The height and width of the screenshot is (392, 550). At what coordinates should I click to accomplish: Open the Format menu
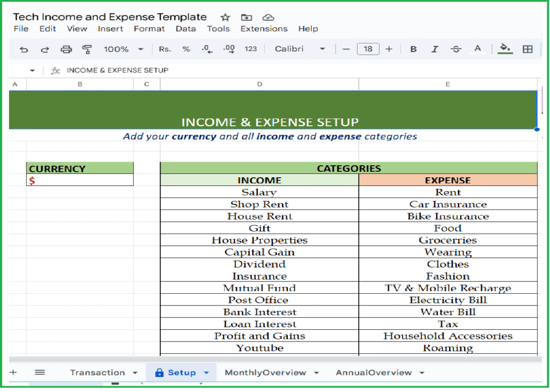point(149,29)
